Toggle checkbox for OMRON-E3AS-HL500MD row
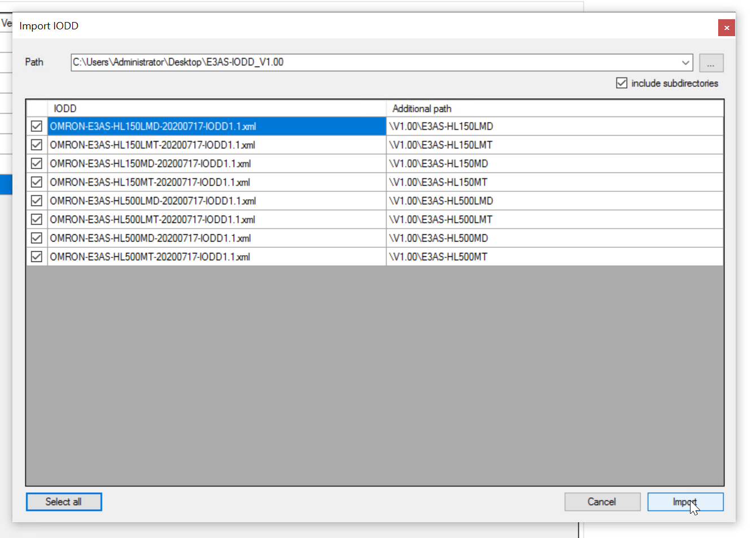Viewport: 756px width, 538px height. point(37,238)
